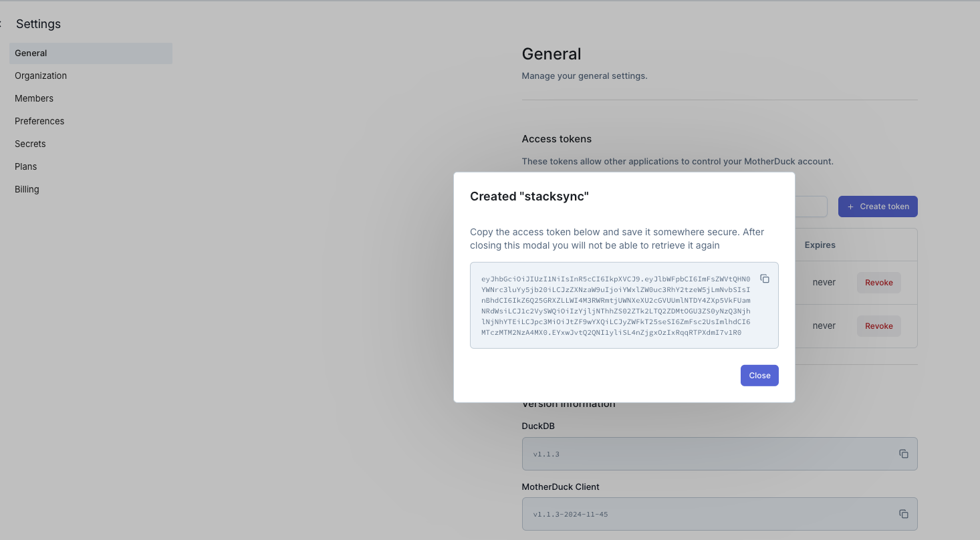980x540 pixels.
Task: Select the DuckDB v1.1.3 version field
Action: click(x=709, y=454)
